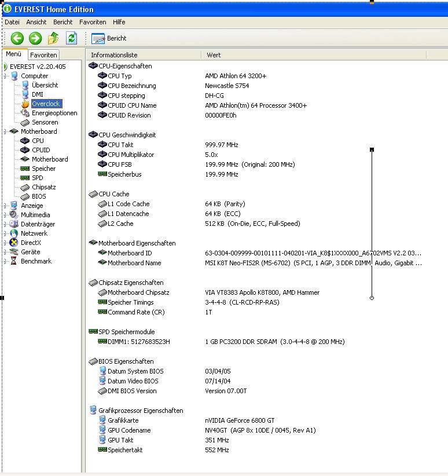
Task: Expand the DirectX tree node
Action: [x=5, y=243]
